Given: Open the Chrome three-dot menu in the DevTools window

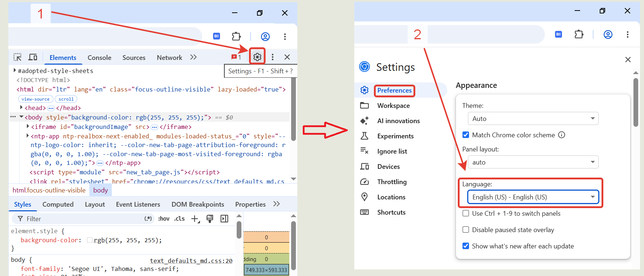Looking at the screenshot, I should [285, 36].
